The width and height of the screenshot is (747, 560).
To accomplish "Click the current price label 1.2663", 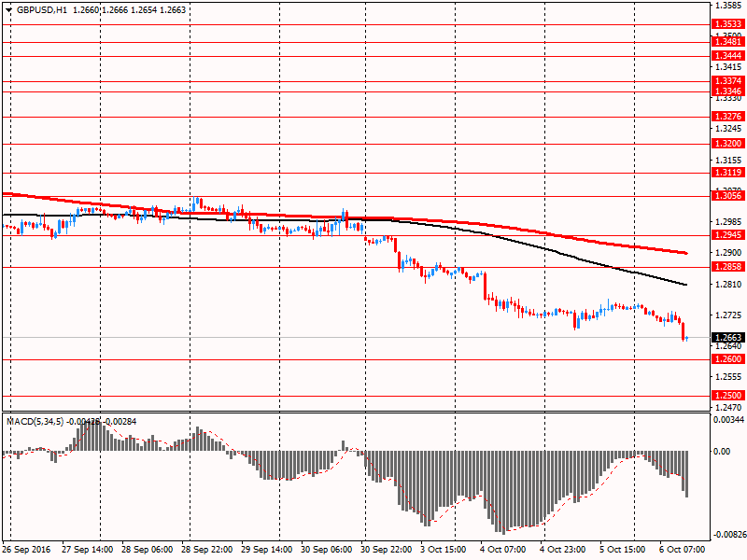I will tap(728, 338).
